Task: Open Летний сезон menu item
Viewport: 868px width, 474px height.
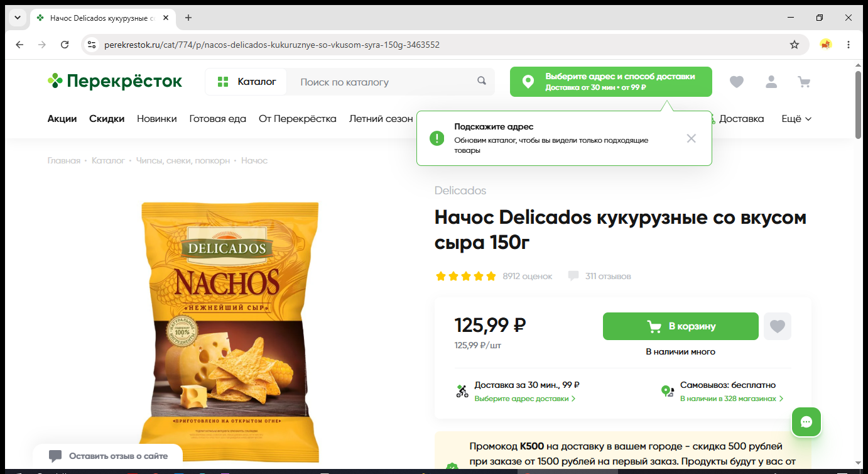Action: pyautogui.click(x=381, y=119)
